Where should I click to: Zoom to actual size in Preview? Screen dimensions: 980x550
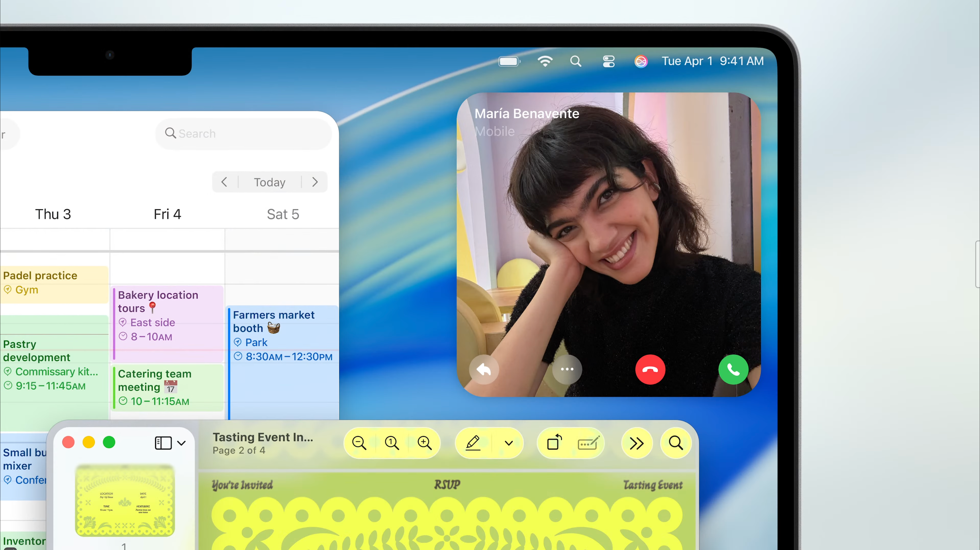[392, 443]
